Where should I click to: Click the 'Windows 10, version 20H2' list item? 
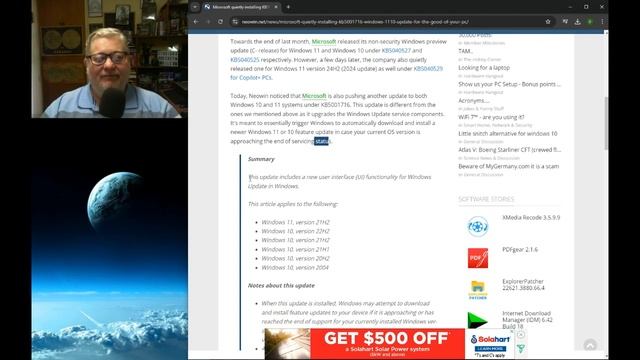(296, 258)
